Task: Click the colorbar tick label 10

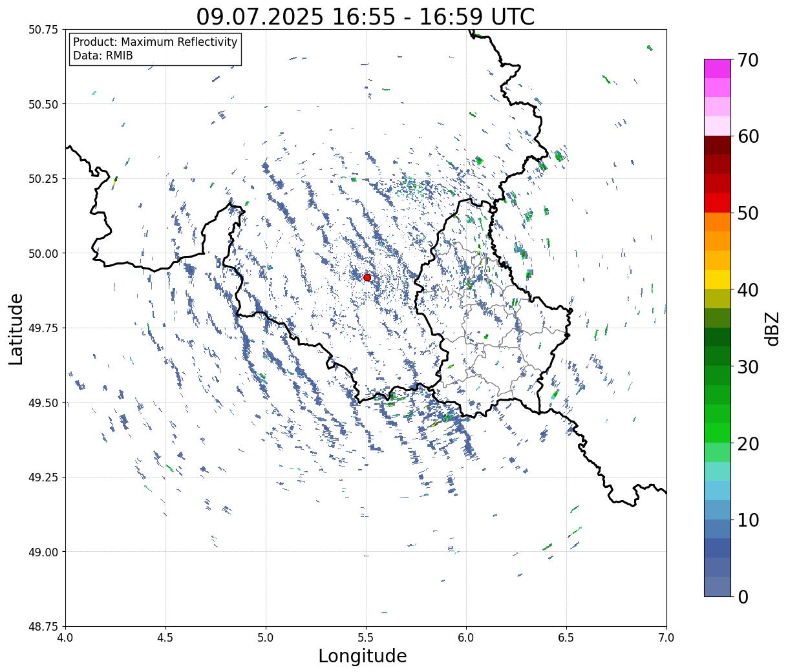Action: coord(748,520)
